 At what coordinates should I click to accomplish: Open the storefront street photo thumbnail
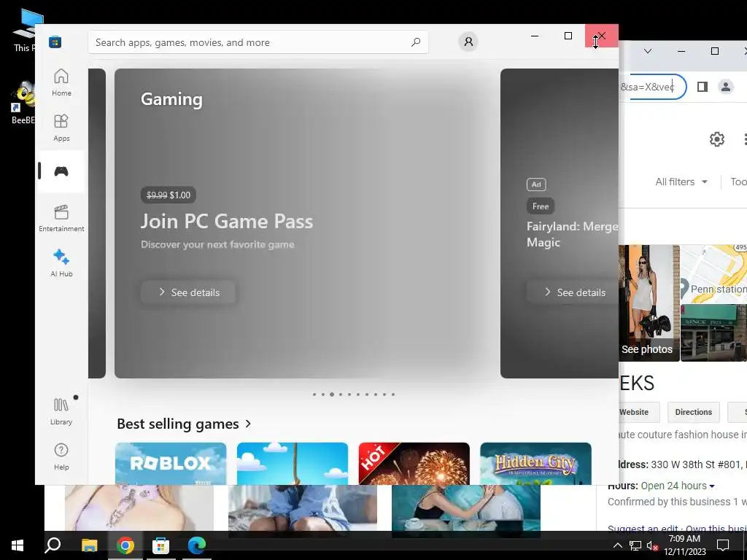[713, 332]
